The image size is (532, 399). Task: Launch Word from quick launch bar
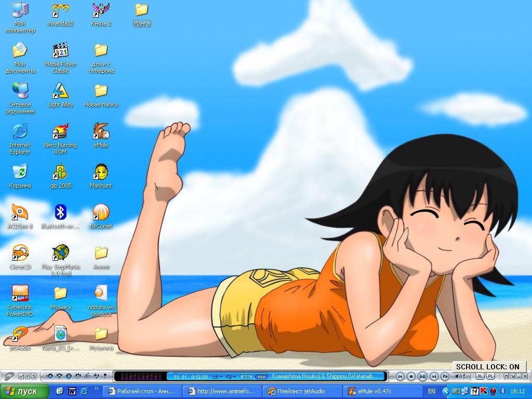[x=72, y=392]
